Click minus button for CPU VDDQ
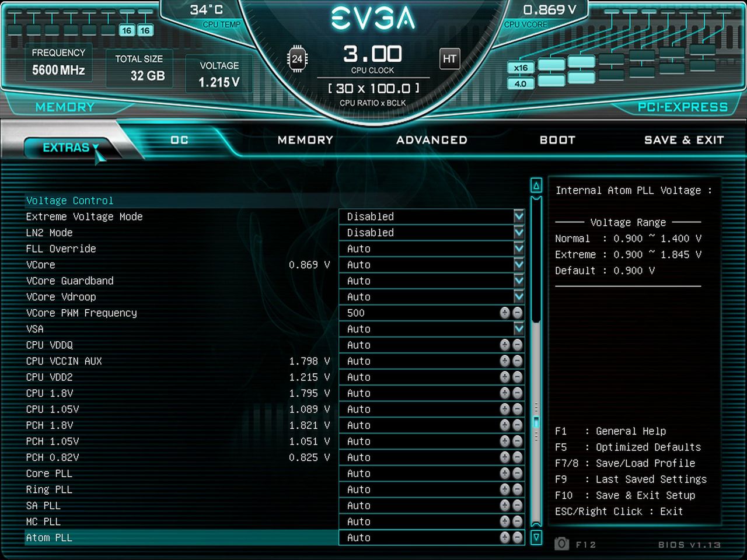 pyautogui.click(x=518, y=345)
